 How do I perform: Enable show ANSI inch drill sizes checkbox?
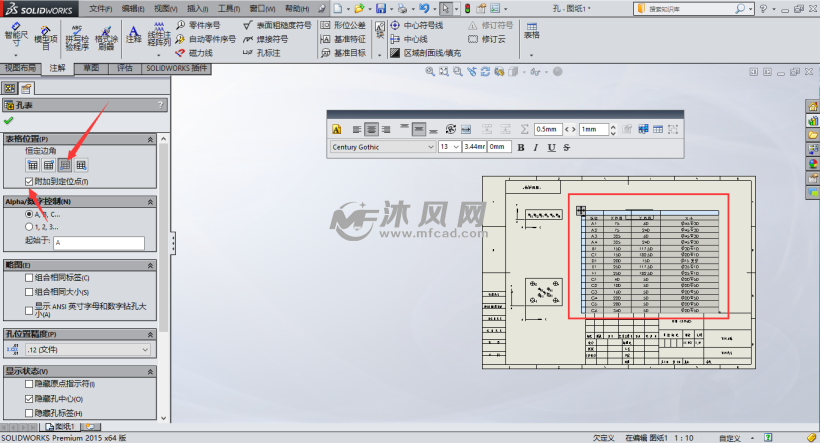[29, 310]
